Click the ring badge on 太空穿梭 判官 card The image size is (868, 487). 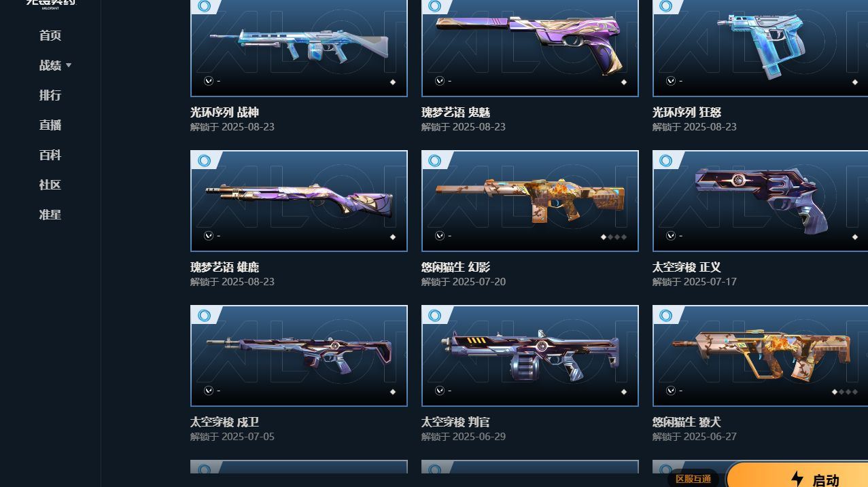(435, 316)
